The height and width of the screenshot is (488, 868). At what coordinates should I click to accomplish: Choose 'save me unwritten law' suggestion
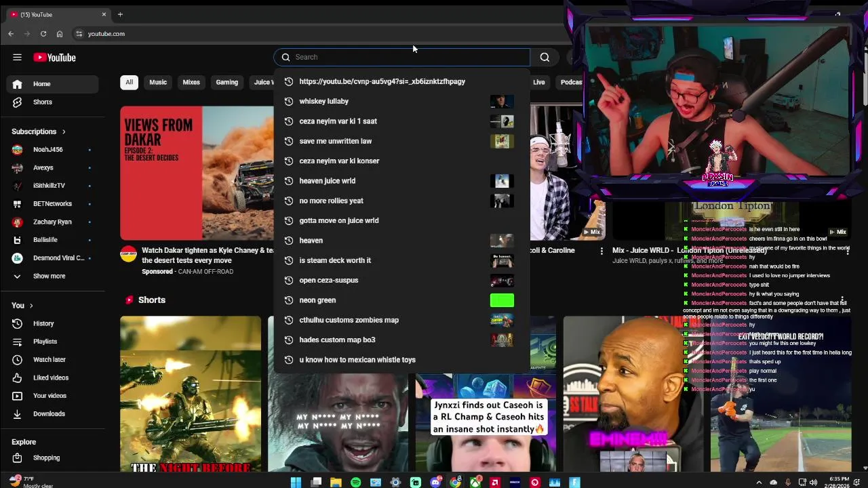click(402, 141)
